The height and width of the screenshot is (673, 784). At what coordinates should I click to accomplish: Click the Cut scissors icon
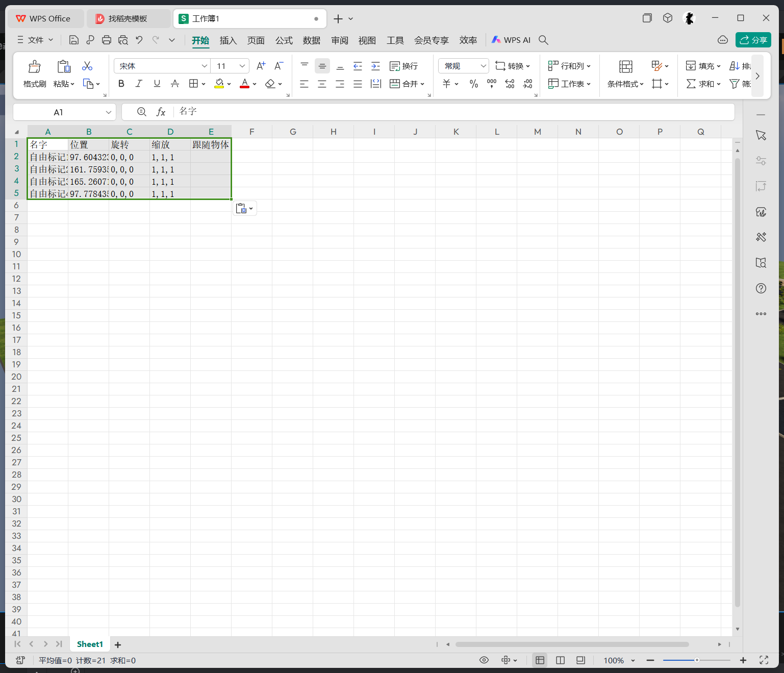pyautogui.click(x=87, y=66)
